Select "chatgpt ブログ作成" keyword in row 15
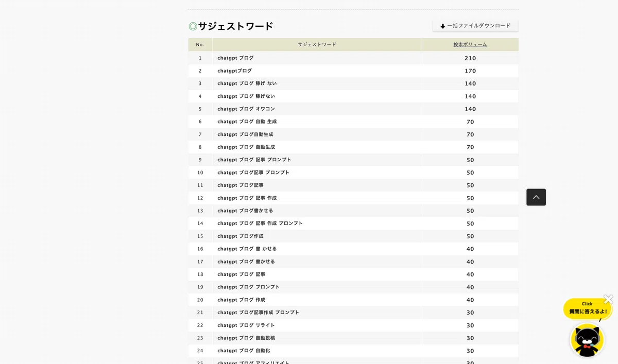This screenshot has height=364, width=618. coord(241,236)
